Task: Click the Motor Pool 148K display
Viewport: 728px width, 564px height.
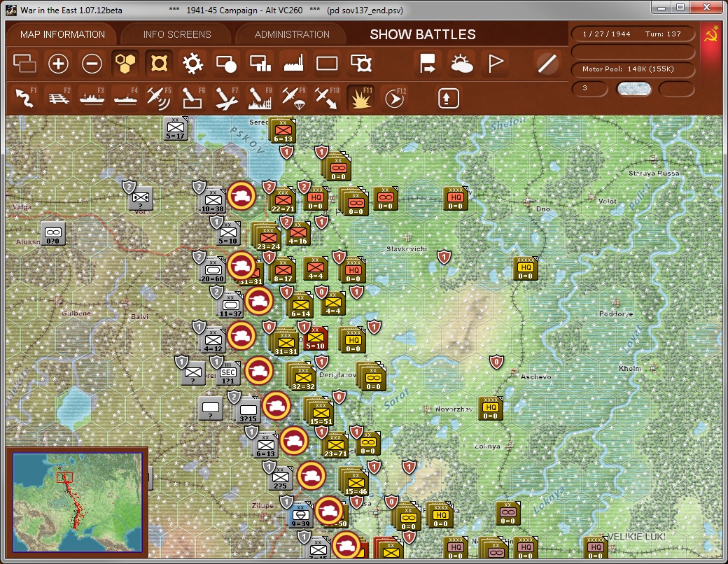Action: click(x=632, y=69)
